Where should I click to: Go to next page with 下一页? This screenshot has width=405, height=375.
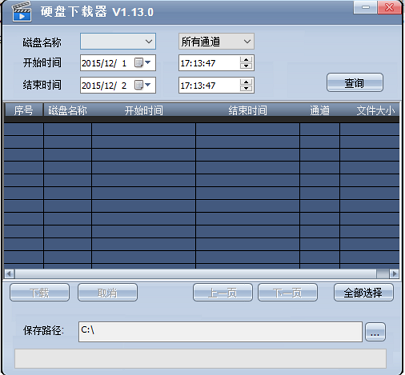(288, 293)
